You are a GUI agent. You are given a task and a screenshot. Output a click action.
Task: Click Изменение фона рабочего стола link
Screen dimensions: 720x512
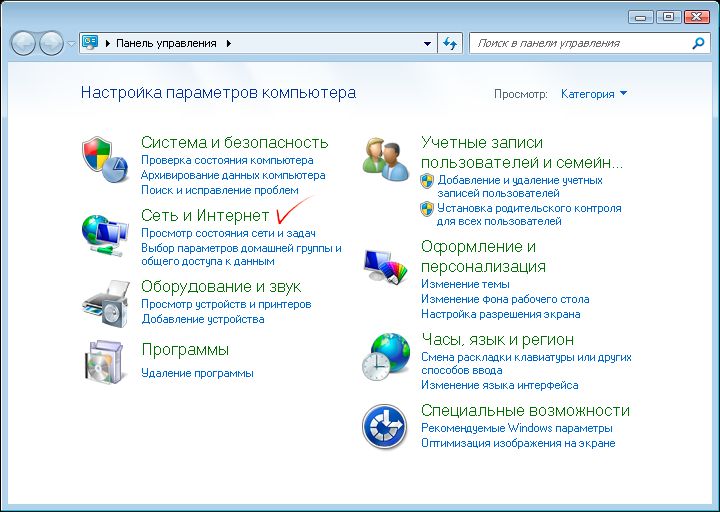pyautogui.click(x=505, y=299)
